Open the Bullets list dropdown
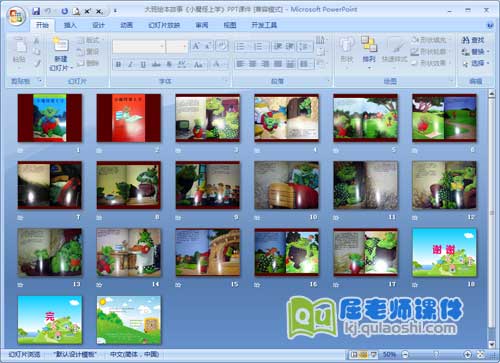Viewport: 500px width, 363px height. pyautogui.click(x=242, y=46)
